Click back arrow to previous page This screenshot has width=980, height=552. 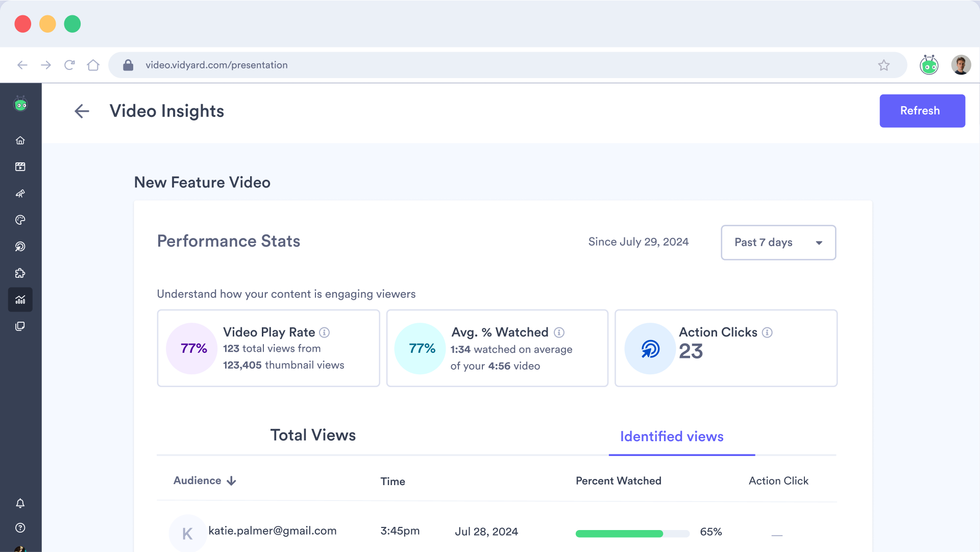click(82, 110)
